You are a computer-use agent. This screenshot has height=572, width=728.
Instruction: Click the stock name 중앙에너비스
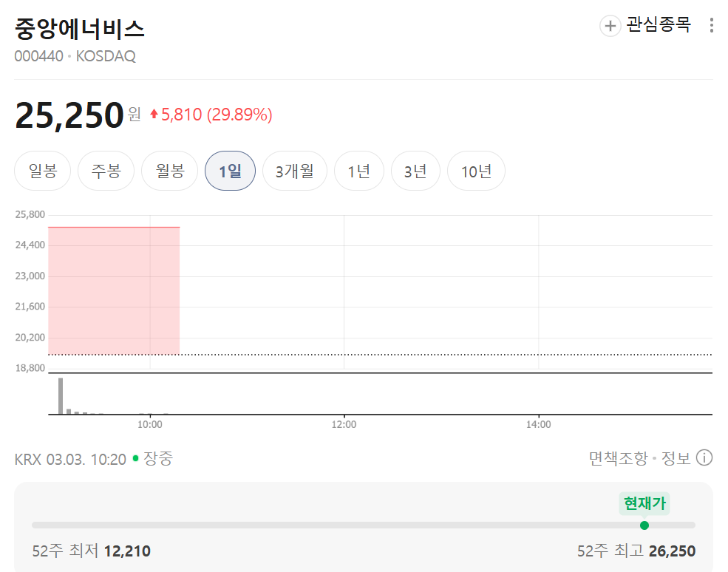80,28
